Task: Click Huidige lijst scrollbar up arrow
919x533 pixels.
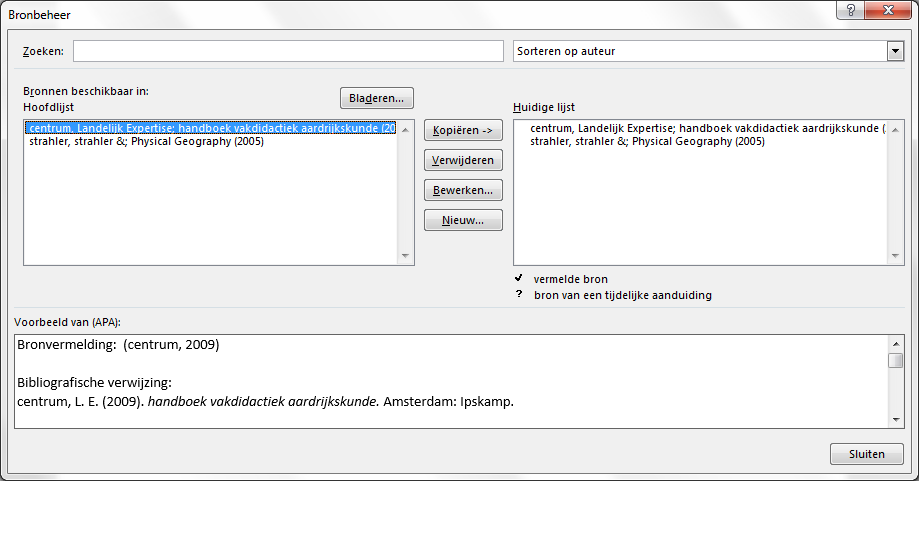Action: [x=895, y=129]
